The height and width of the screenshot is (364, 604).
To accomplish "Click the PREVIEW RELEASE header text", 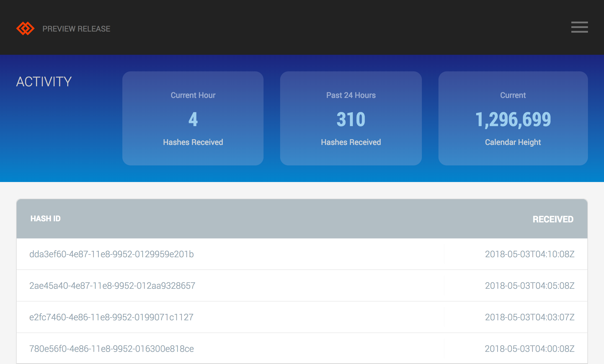I will [76, 29].
